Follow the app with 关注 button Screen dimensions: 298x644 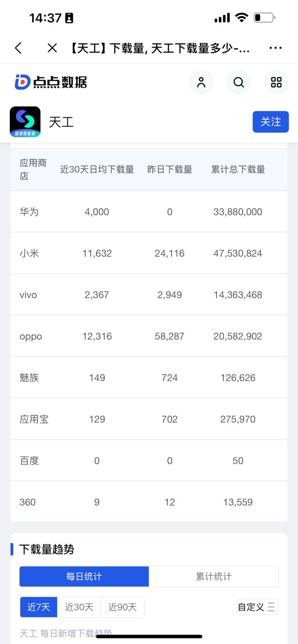tap(270, 122)
